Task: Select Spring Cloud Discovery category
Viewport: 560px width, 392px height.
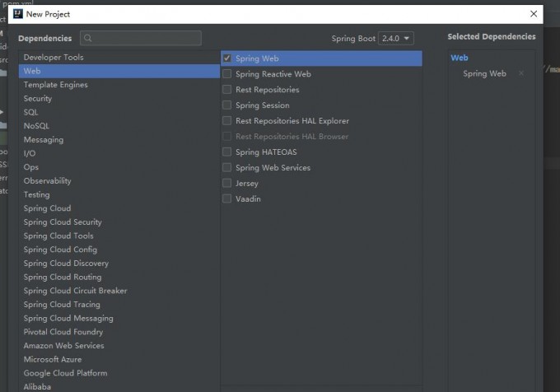Action: [119, 264]
